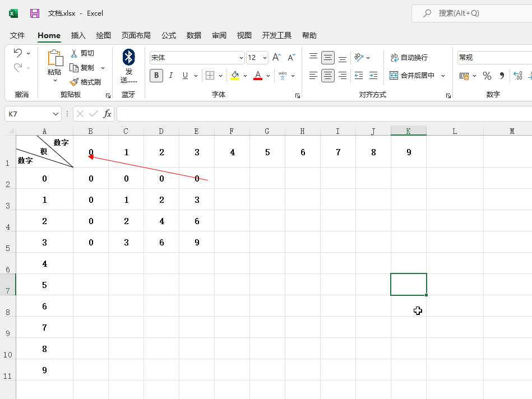The width and height of the screenshot is (532, 399).
Task: Toggle wrap text (自动换行)
Action: pyautogui.click(x=409, y=57)
